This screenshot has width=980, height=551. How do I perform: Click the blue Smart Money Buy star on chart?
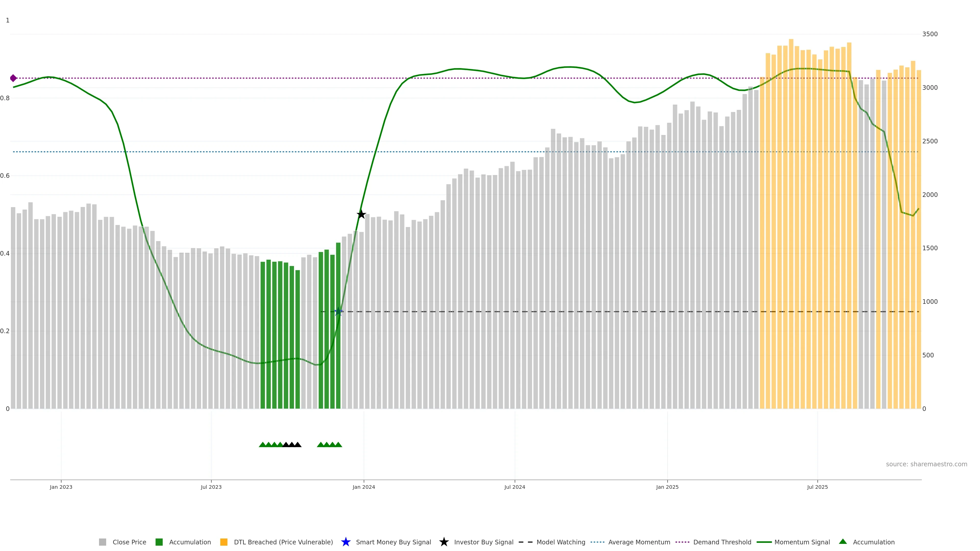[x=338, y=312]
